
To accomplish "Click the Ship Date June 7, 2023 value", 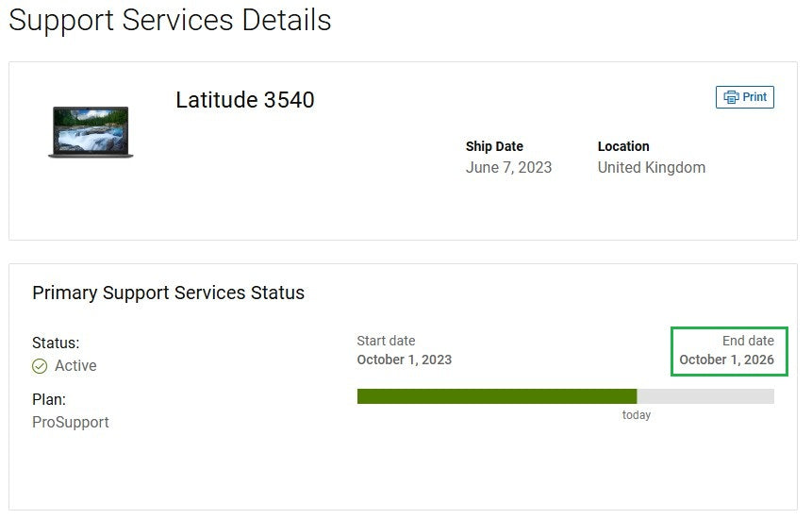I will pyautogui.click(x=508, y=167).
